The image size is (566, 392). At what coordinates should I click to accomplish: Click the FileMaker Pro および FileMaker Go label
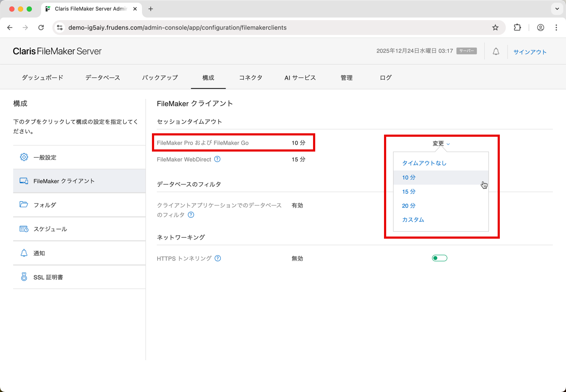[x=203, y=143]
